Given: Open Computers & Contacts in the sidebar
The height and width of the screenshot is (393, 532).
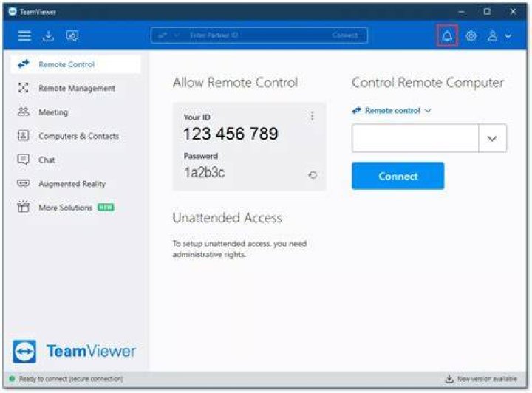Looking at the screenshot, I should coord(75,136).
